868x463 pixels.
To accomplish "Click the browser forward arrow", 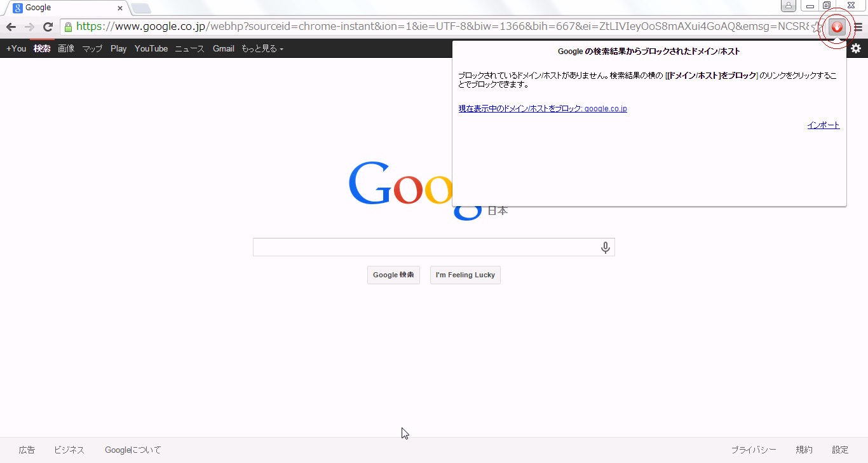I will coord(29,27).
